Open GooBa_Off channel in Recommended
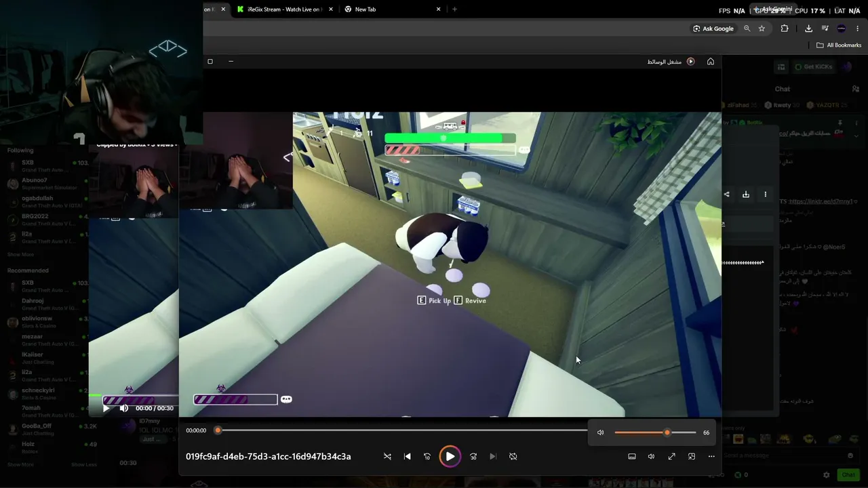This screenshot has height=488, width=868. (x=47, y=430)
